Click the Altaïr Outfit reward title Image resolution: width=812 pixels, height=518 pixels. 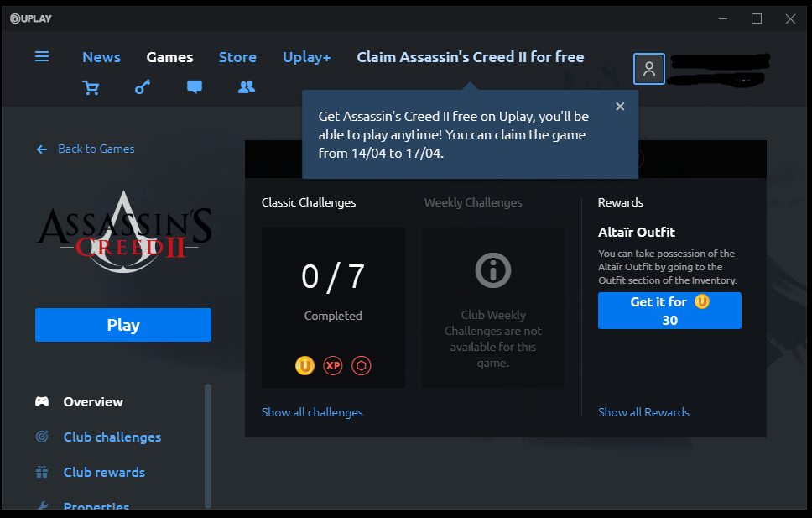pyautogui.click(x=637, y=233)
